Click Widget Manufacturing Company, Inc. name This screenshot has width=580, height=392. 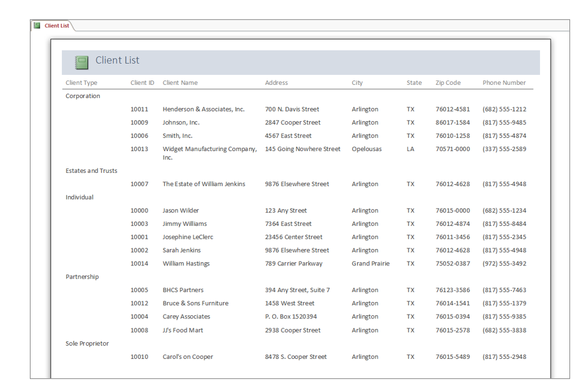tap(210, 153)
